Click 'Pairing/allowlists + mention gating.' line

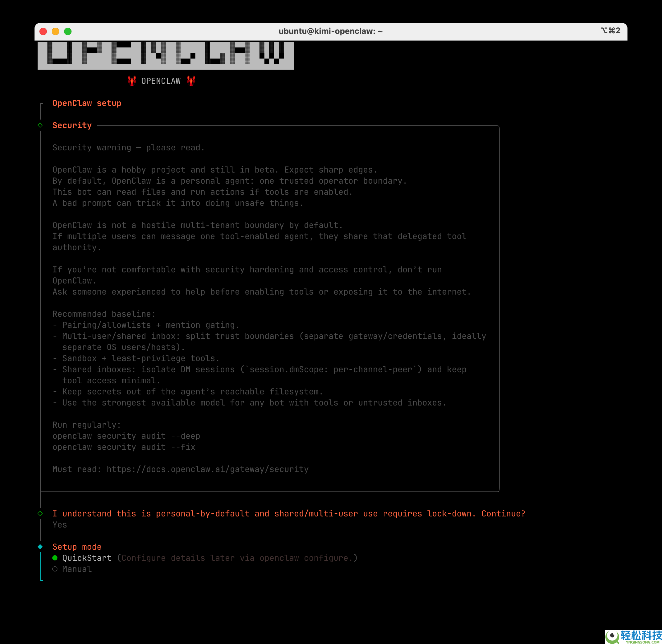tap(146, 325)
